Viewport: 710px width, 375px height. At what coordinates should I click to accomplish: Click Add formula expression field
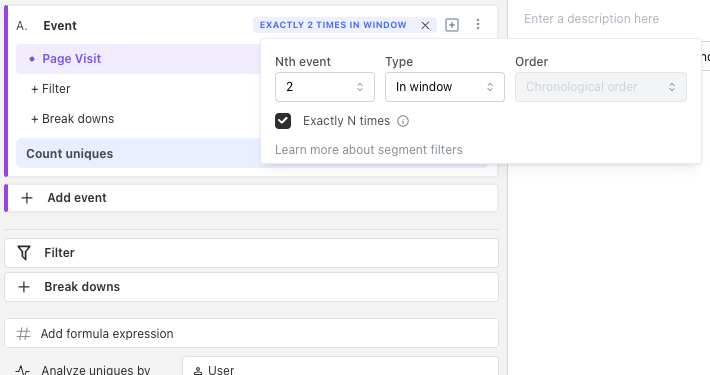pyautogui.click(x=251, y=334)
